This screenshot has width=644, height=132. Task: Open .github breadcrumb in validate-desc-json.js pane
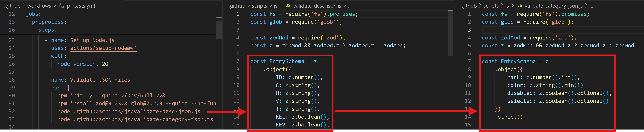tap(237, 6)
